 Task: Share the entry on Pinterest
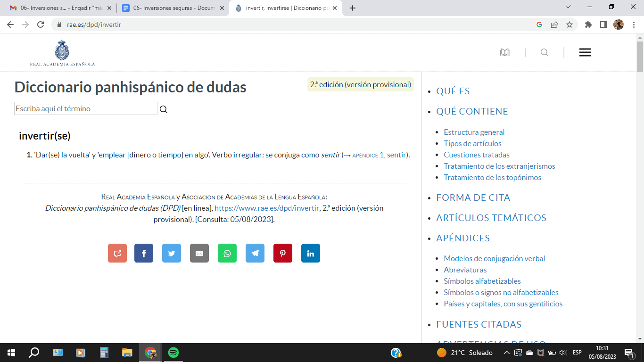[x=283, y=253]
